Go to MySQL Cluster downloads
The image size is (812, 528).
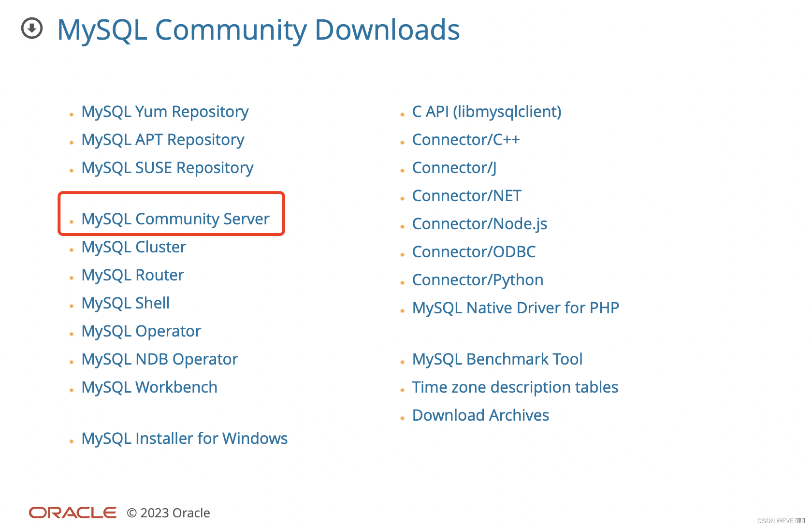click(x=133, y=247)
